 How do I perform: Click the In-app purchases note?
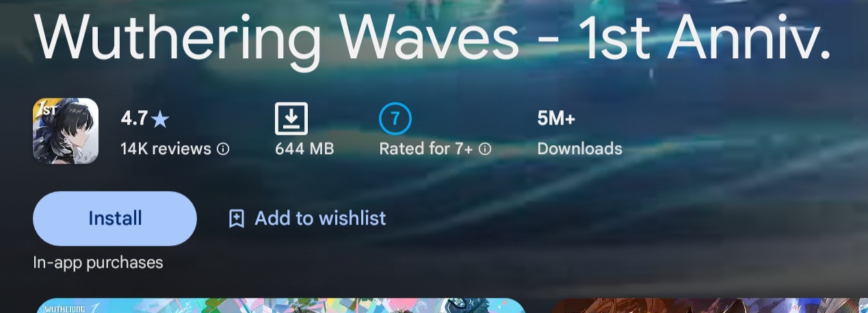point(98,262)
